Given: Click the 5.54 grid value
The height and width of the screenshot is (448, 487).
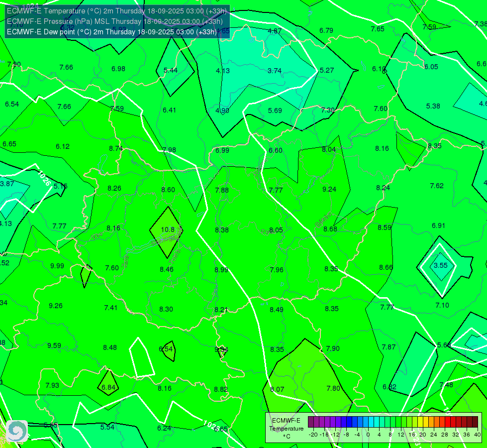Looking at the screenshot, I should (107, 427).
